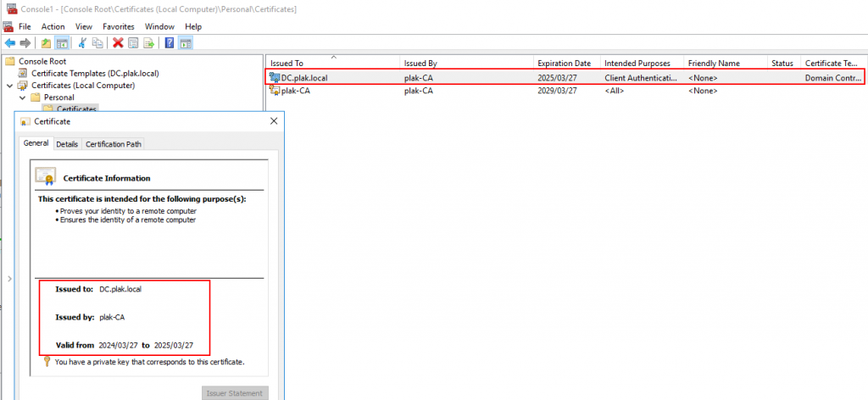Switch to the Certification Path tab
Viewport: 868px width, 400px height.
tap(114, 144)
